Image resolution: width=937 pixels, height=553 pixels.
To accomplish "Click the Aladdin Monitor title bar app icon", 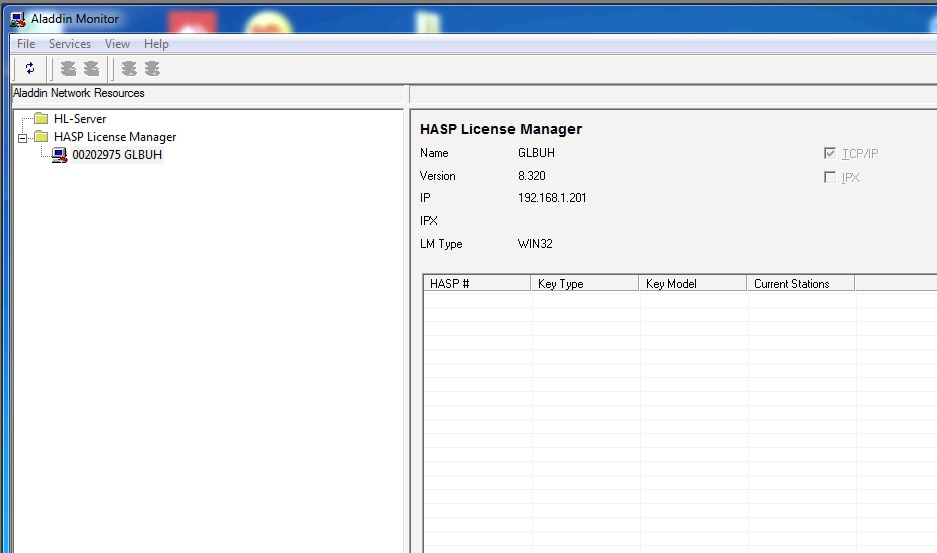I will pyautogui.click(x=17, y=19).
